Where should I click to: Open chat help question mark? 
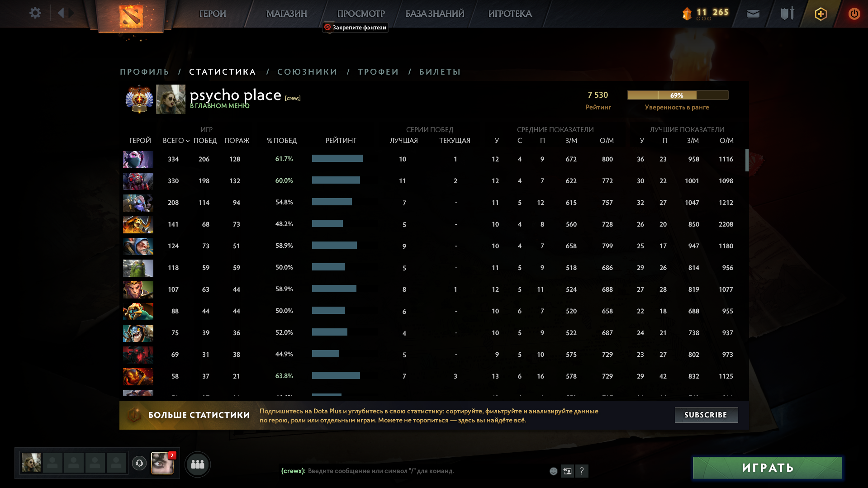[x=582, y=471]
